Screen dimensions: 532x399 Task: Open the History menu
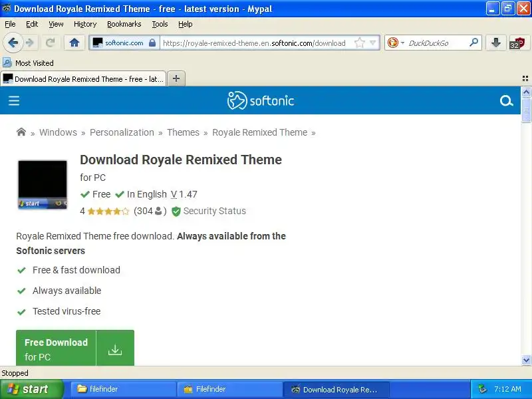tap(85, 24)
